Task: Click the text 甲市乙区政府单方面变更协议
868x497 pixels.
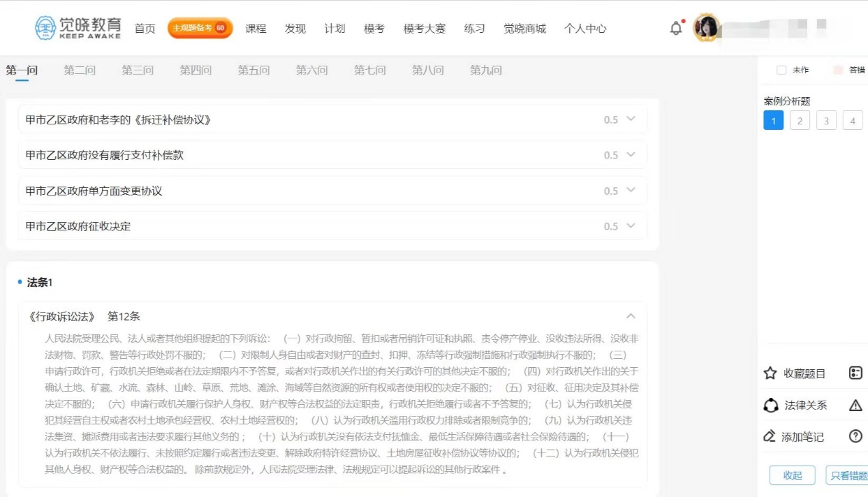Action: click(94, 191)
